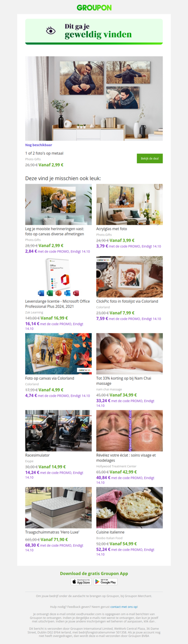This screenshot has width=188, height=644.
Task: Click the Cuisine italienne pizza image
Action: click(x=129, y=508)
